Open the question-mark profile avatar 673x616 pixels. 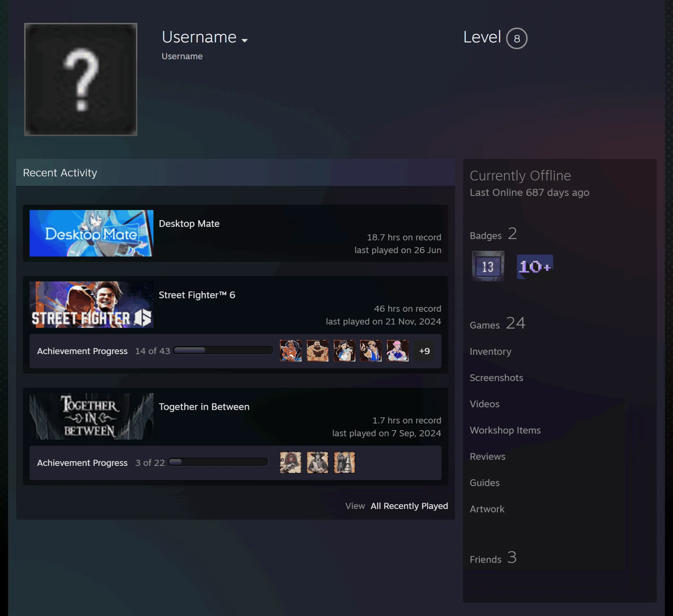click(81, 79)
